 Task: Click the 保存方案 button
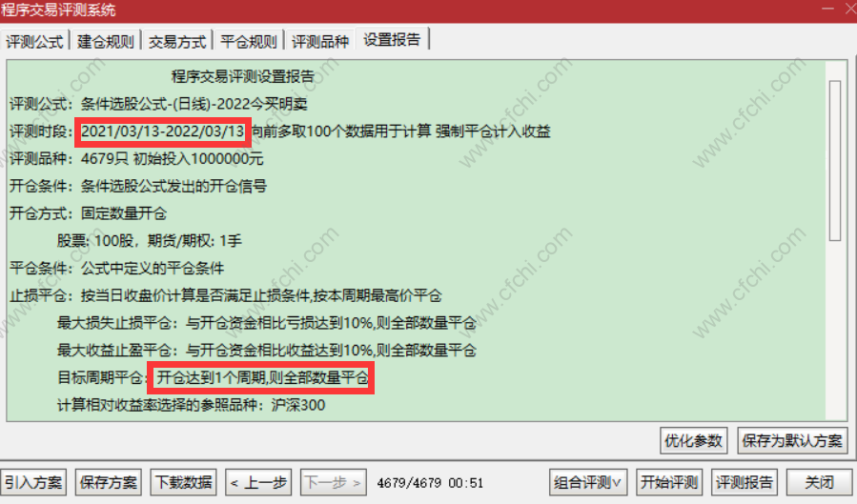[x=109, y=483]
